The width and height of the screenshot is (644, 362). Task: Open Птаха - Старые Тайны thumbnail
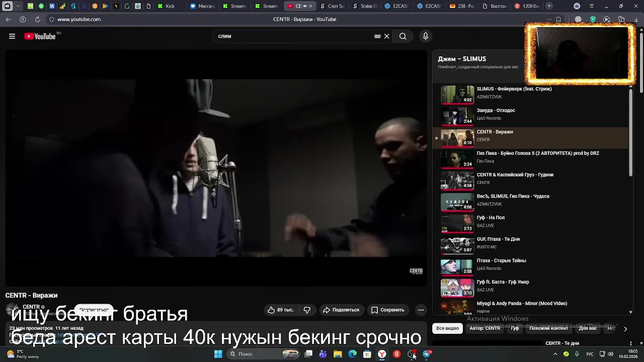pyautogui.click(x=457, y=266)
